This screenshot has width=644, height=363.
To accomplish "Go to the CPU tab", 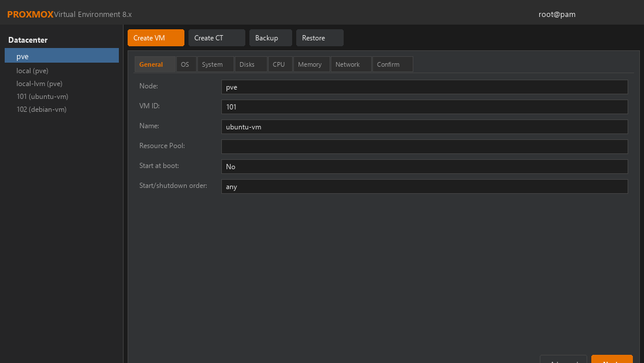I will point(280,64).
